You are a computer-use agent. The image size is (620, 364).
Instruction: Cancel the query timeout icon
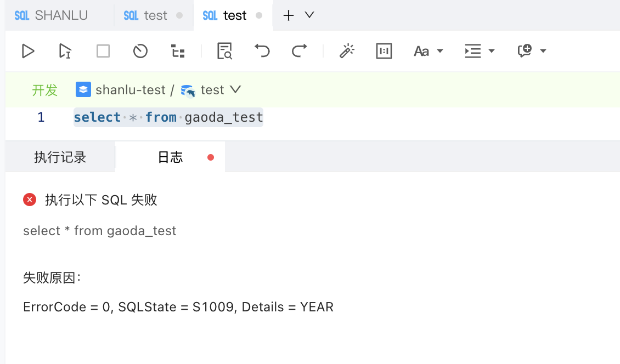pyautogui.click(x=140, y=51)
